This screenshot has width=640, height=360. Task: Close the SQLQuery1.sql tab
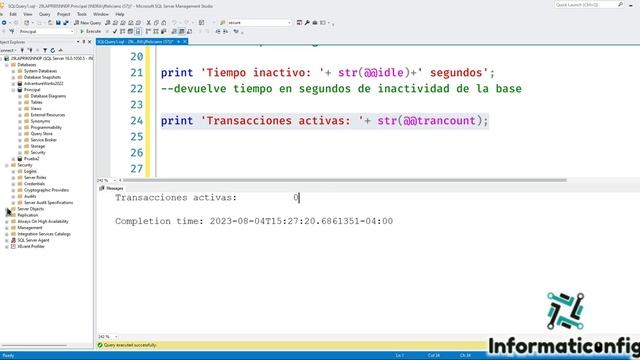coord(184,42)
